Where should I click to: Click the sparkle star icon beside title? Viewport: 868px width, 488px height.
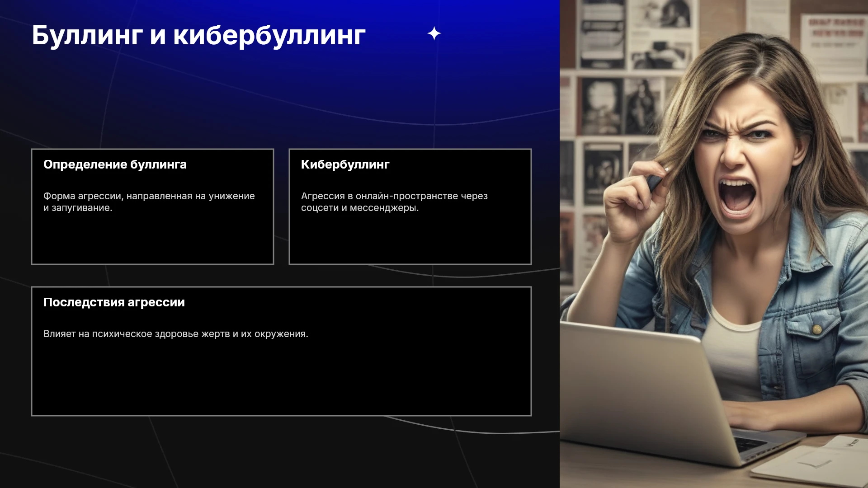[x=434, y=33]
